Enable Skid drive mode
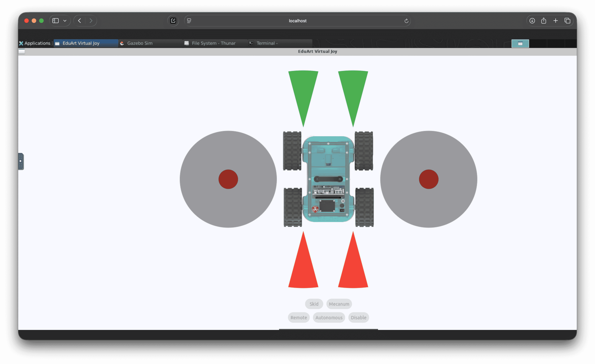 (x=314, y=304)
